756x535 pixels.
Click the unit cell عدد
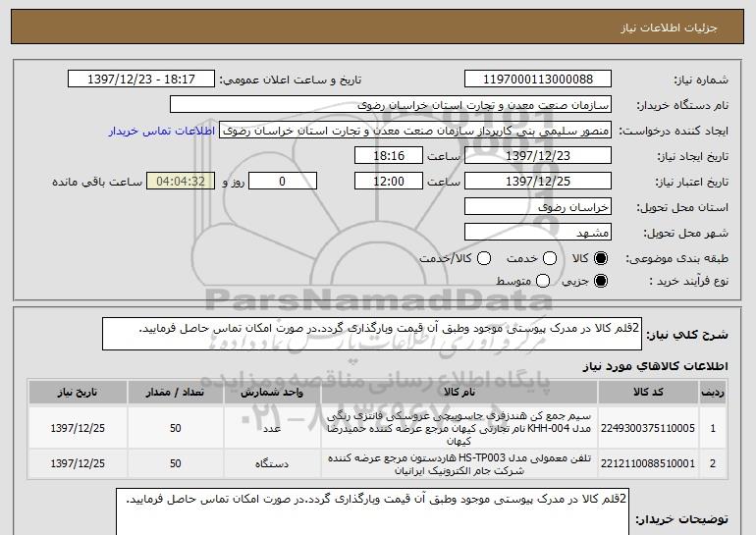(272, 428)
